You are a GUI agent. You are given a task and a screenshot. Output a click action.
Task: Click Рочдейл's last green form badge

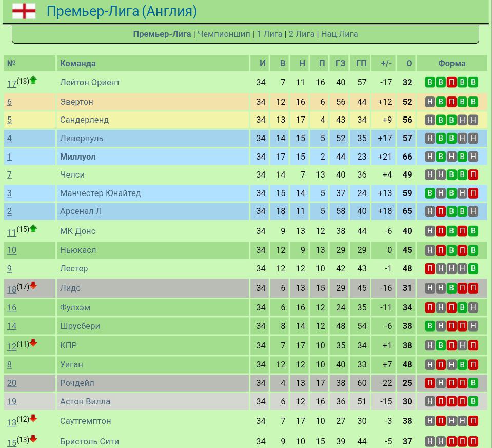click(x=473, y=383)
